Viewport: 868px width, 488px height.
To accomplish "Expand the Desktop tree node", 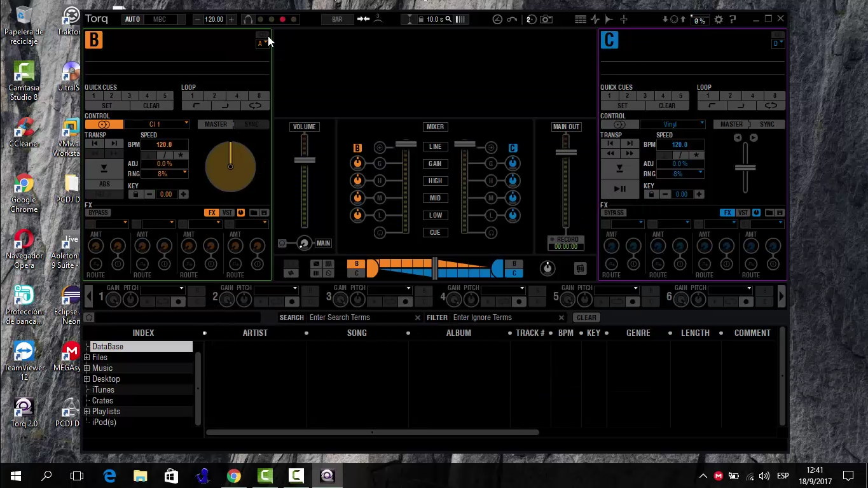I will coord(87,379).
